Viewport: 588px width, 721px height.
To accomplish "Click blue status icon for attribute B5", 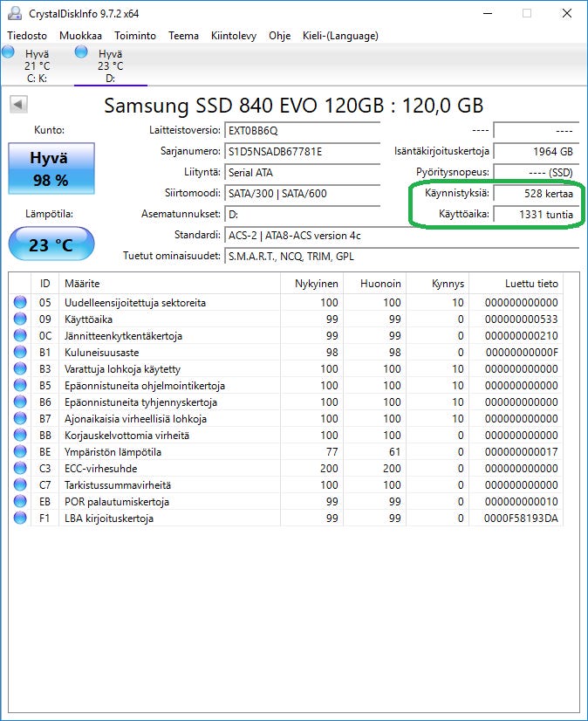I will click(20, 385).
